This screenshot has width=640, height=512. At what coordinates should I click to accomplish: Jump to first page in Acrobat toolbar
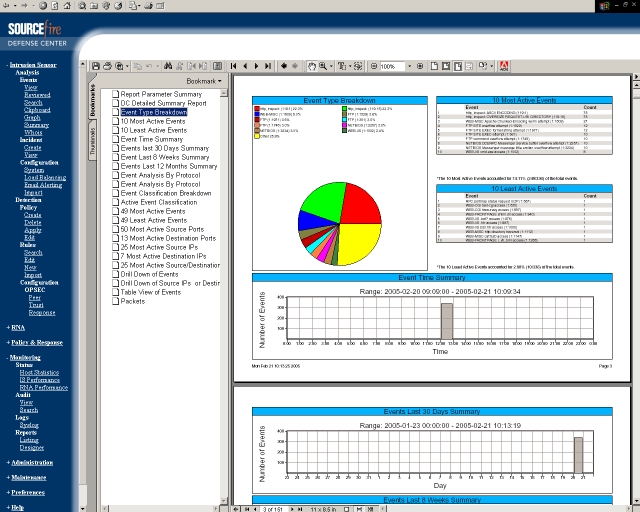(x=233, y=66)
